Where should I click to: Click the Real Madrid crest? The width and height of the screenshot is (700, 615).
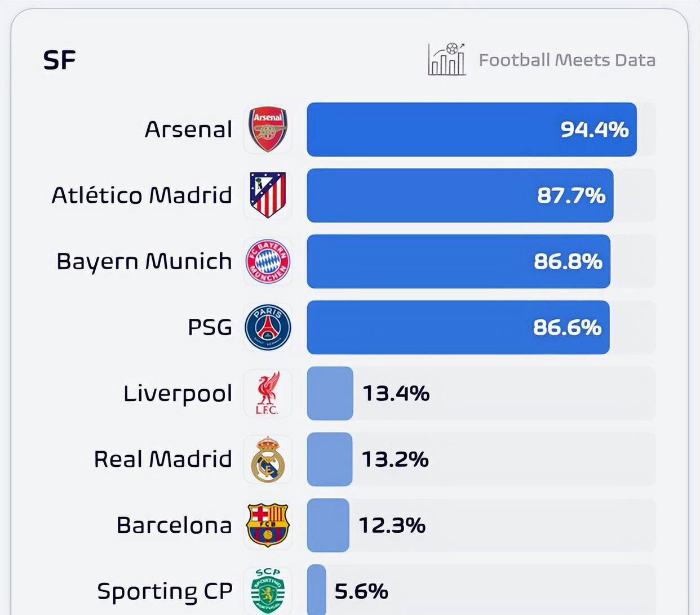tap(268, 459)
